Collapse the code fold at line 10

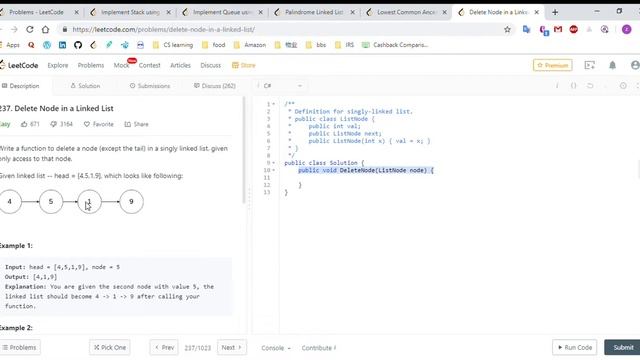273,170
